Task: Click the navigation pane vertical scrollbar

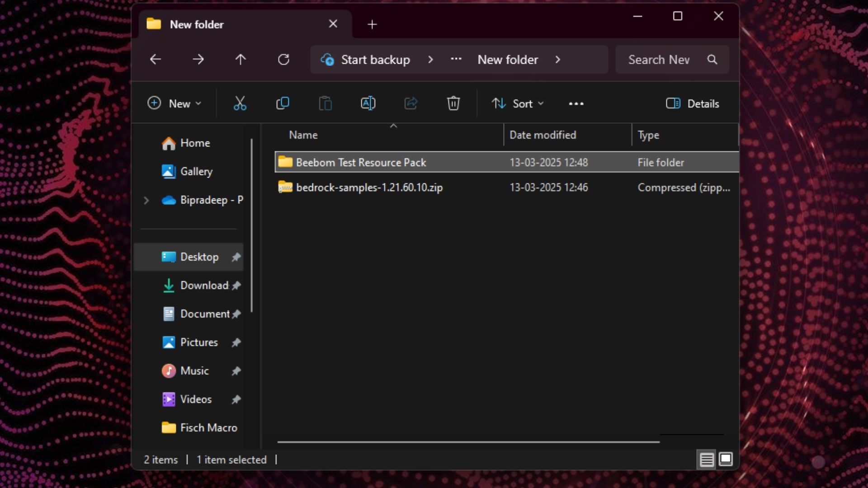Action: click(x=251, y=225)
